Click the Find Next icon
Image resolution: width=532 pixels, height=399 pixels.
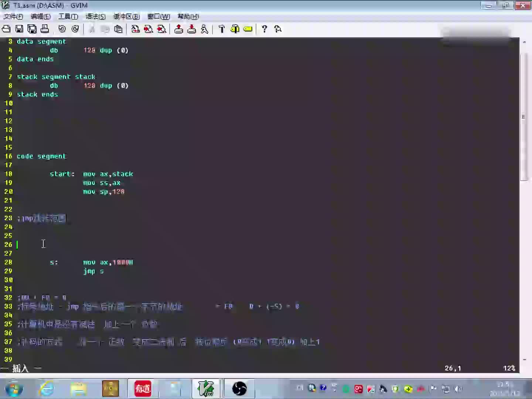click(x=149, y=29)
